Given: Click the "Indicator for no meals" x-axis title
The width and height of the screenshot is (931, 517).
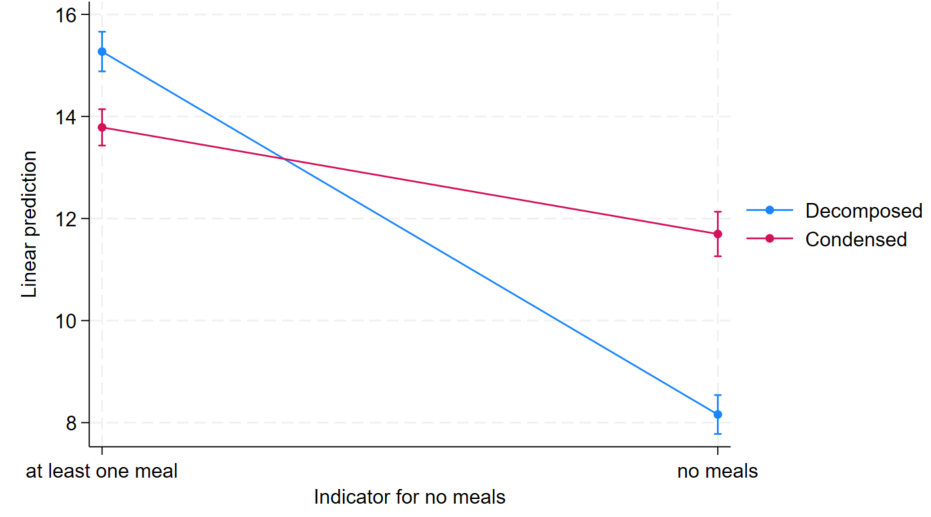Looking at the screenshot, I should (x=410, y=496).
